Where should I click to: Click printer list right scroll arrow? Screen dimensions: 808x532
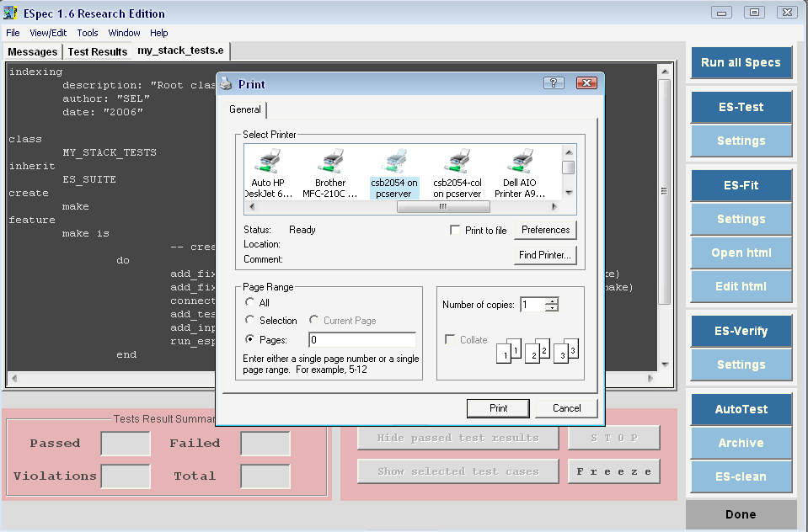(554, 206)
